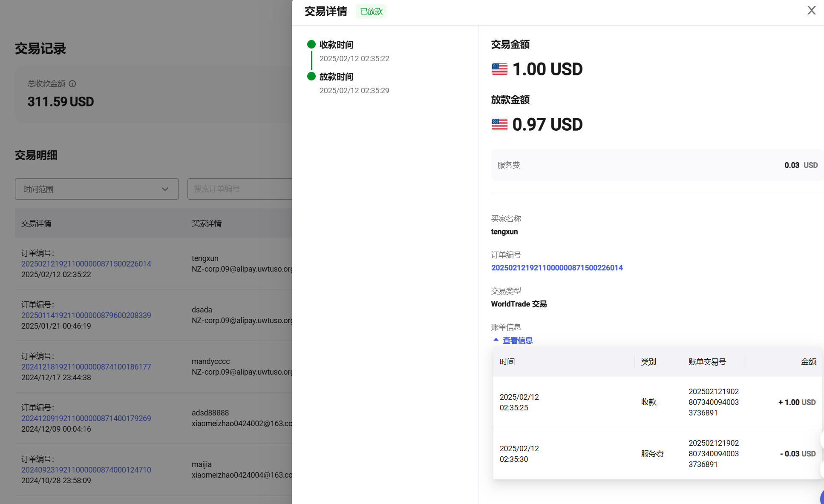Click the dropdown chevron in the 时间范围 filter
Screen dimensions: 824x504
coord(165,189)
